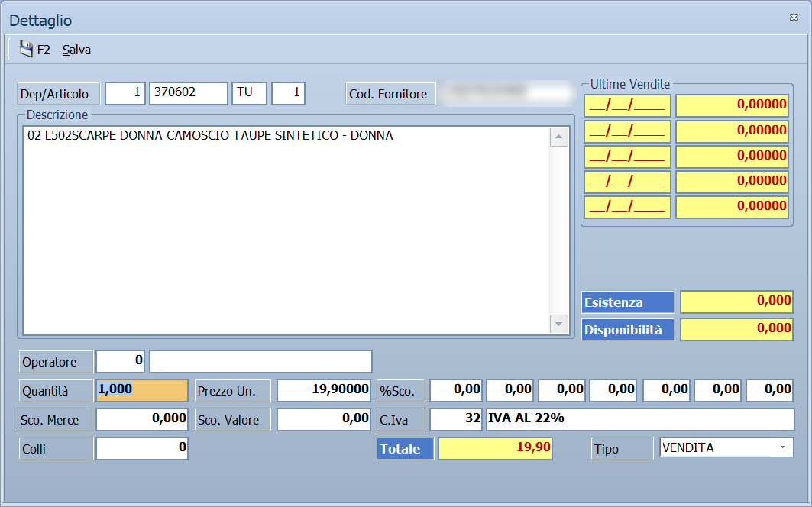Click the Sco. Valore value field
This screenshot has width=812, height=507.
point(324,419)
